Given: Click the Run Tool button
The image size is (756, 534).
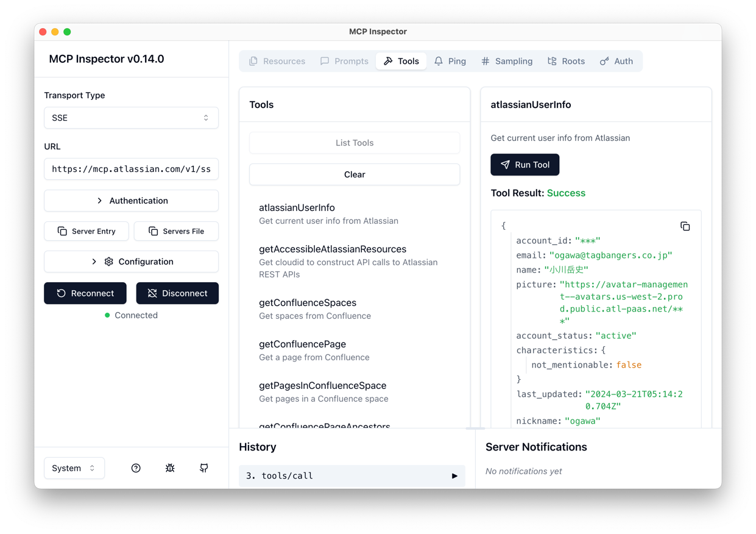Looking at the screenshot, I should tap(525, 165).
